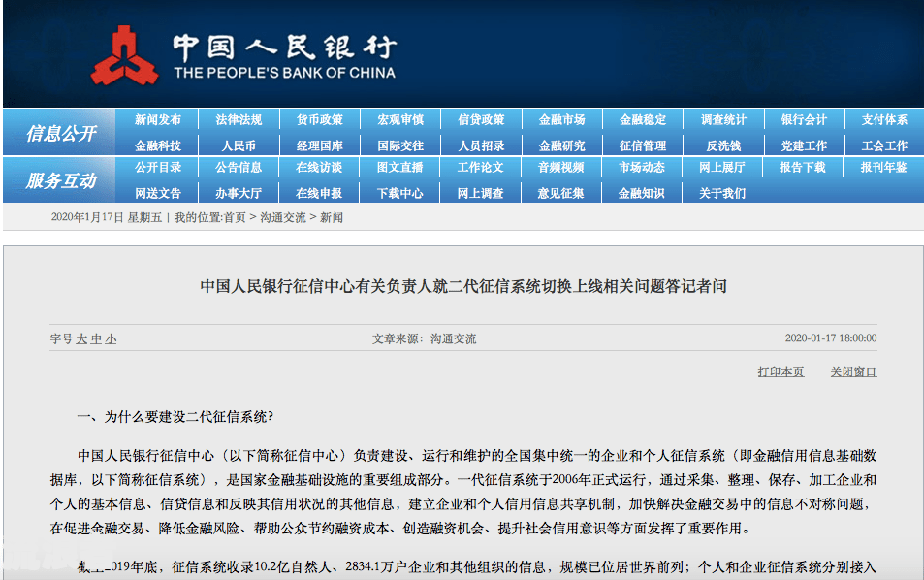Click heading 一、为什么要建设二代征信系统?
This screenshot has width=924, height=580.
[175, 417]
